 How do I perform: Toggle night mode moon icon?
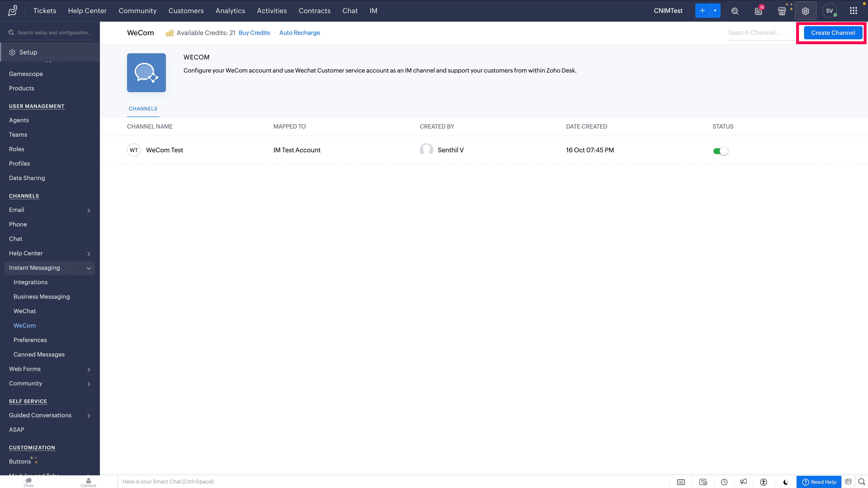pyautogui.click(x=785, y=482)
